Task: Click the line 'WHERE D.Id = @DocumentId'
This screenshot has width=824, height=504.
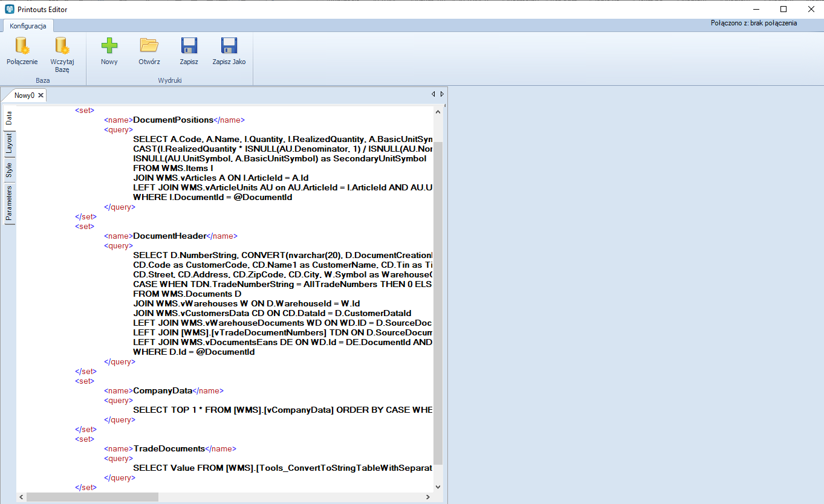Action: [193, 352]
